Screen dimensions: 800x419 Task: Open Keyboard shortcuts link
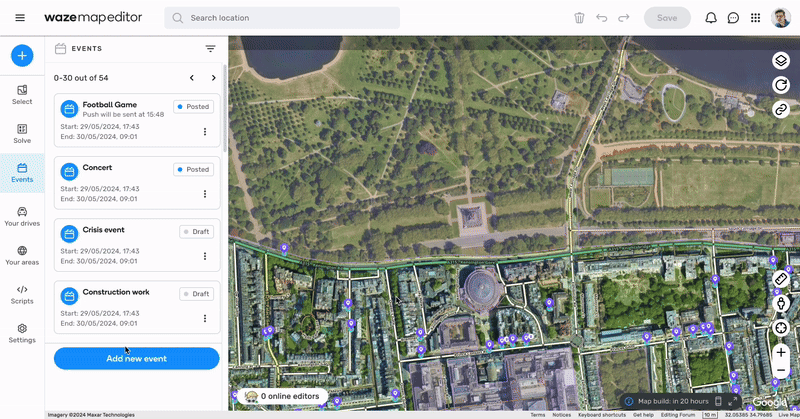(602, 415)
